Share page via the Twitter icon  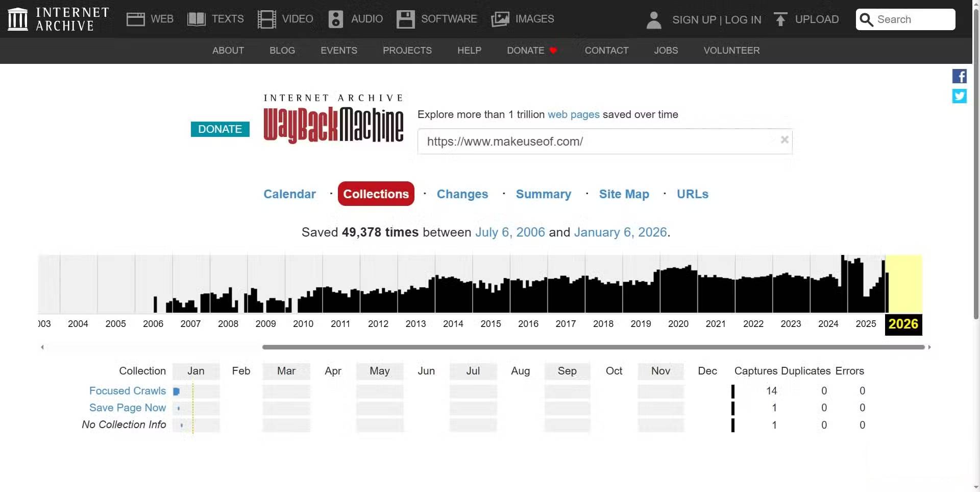(x=959, y=96)
